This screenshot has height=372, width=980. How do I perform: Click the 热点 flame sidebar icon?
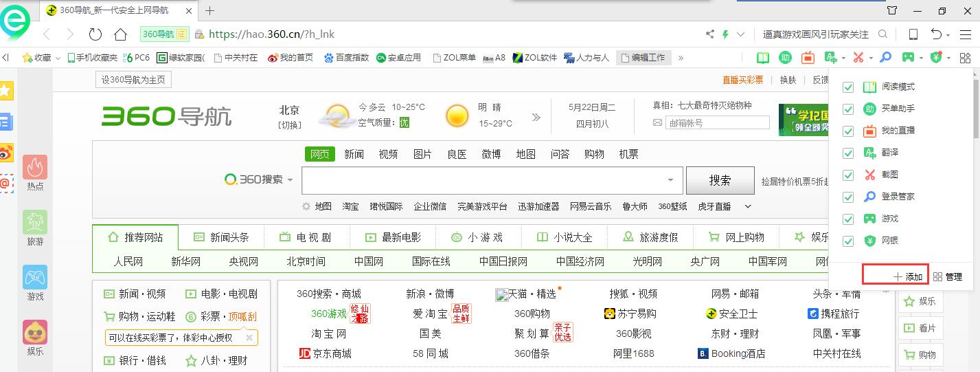pos(35,167)
